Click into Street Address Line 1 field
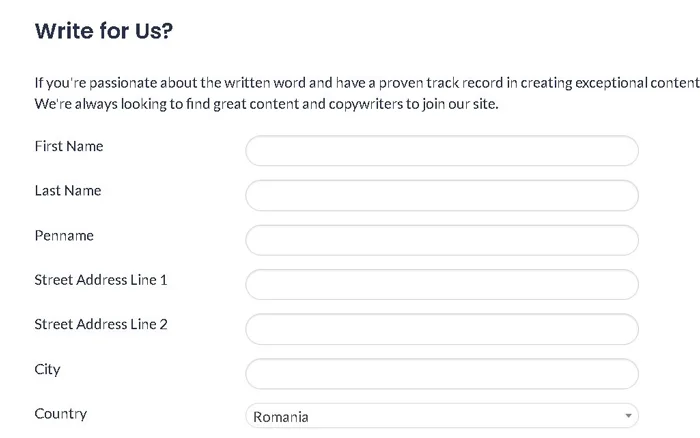Viewport: 700px width, 438px height. (441, 284)
